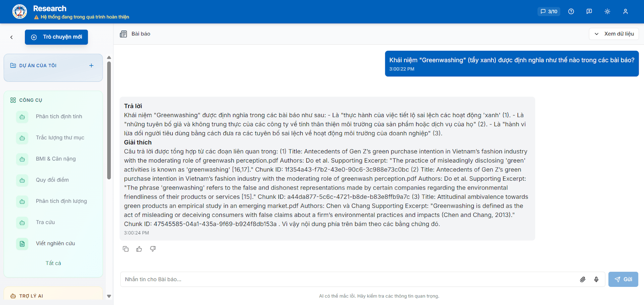Image resolution: width=644 pixels, height=305 pixels.
Task: Click the paperclip attachment icon
Action: (x=582, y=279)
